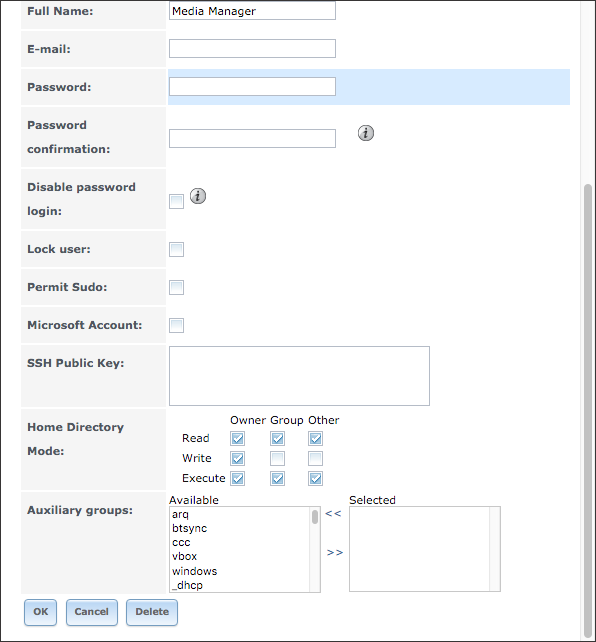
Task: Focus the E-mail input field
Action: (x=252, y=49)
